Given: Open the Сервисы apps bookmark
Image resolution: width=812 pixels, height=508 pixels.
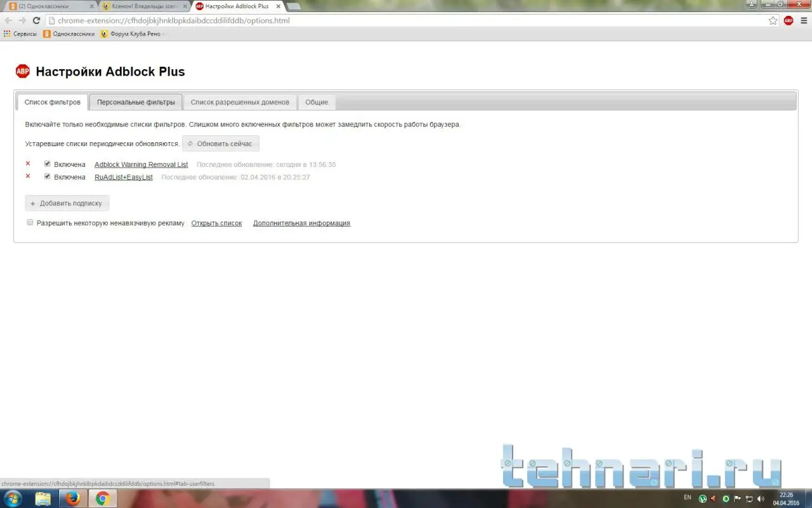Looking at the screenshot, I should (20, 34).
